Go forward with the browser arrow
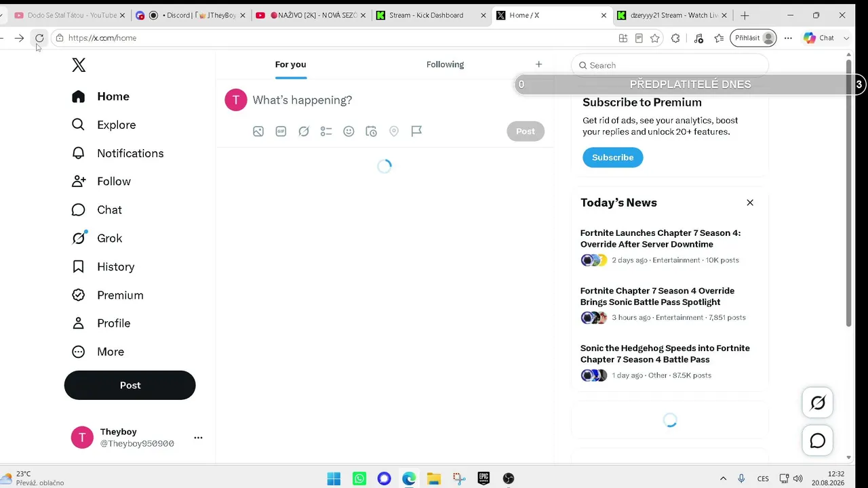Screen dimensions: 868x488 [19, 38]
